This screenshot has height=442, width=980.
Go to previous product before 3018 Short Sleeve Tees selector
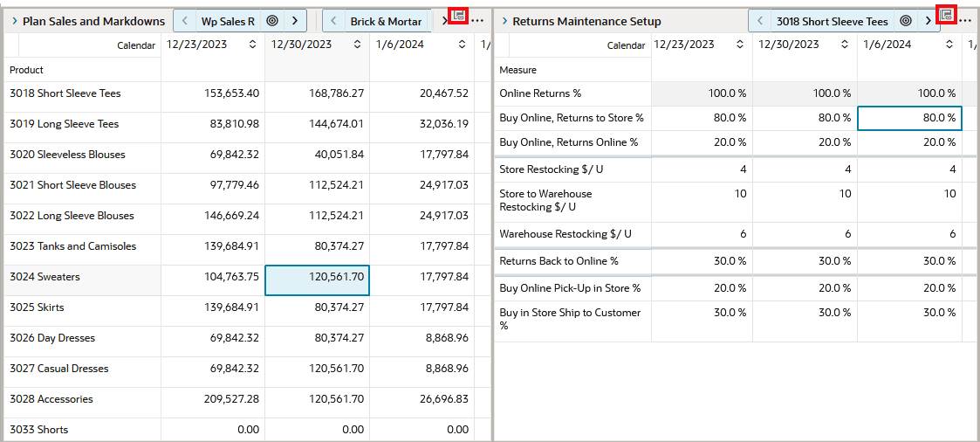(760, 21)
